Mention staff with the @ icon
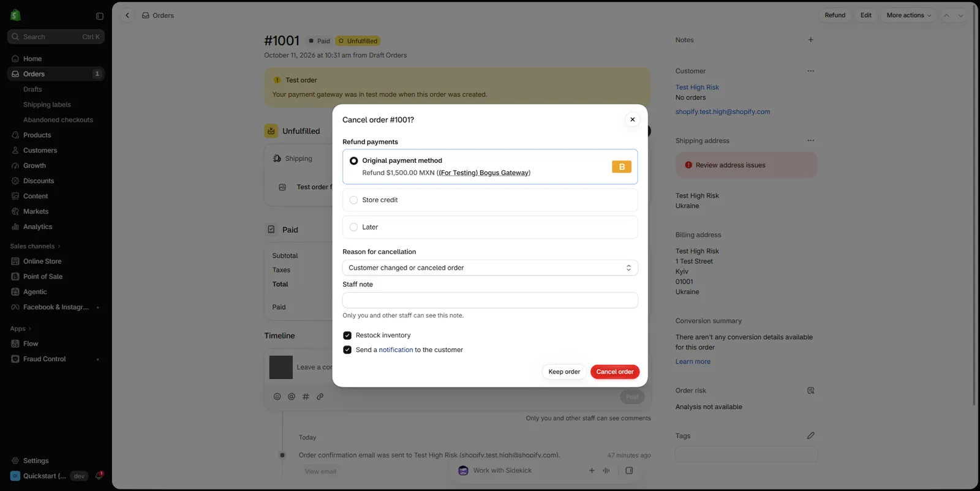 point(292,397)
